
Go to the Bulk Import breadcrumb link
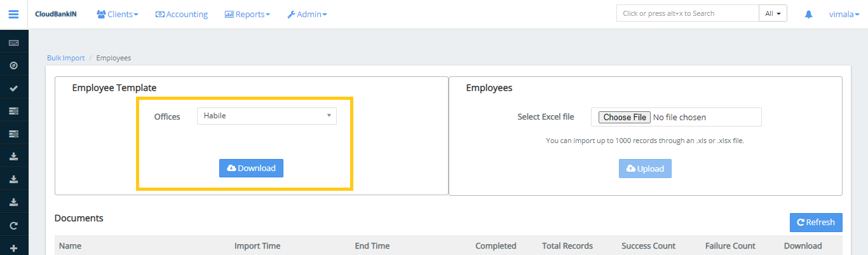coord(65,58)
